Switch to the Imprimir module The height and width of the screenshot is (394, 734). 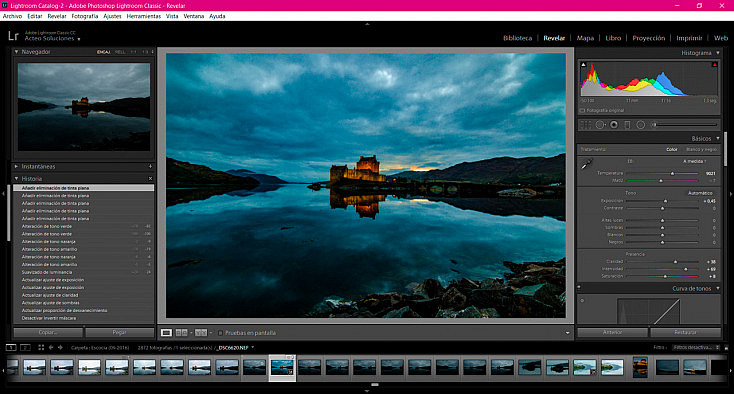[x=689, y=38]
